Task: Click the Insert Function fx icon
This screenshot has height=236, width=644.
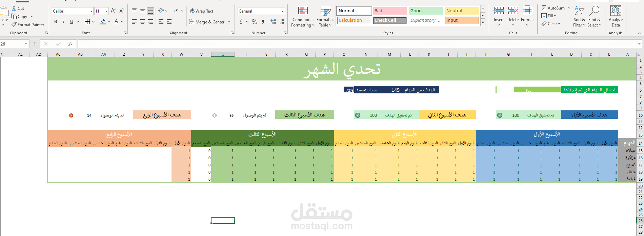Action: pyautogui.click(x=71, y=44)
